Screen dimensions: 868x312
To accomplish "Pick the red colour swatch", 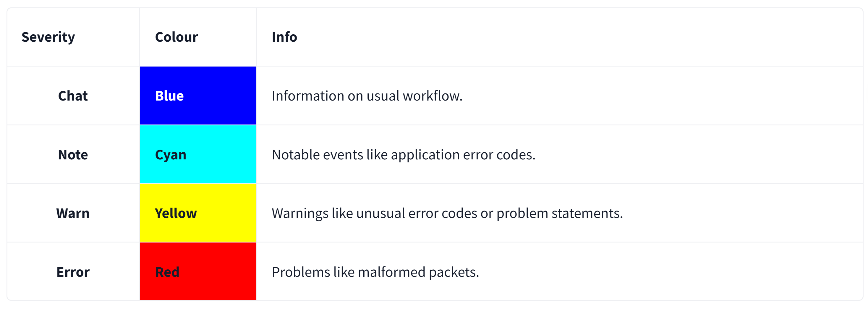I will 198,271.
